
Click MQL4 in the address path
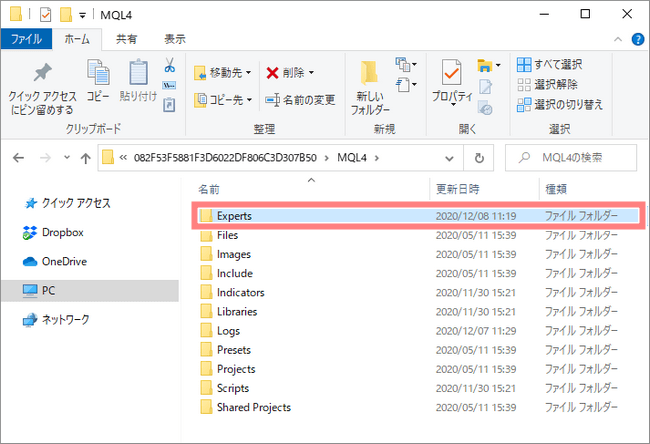click(x=352, y=158)
